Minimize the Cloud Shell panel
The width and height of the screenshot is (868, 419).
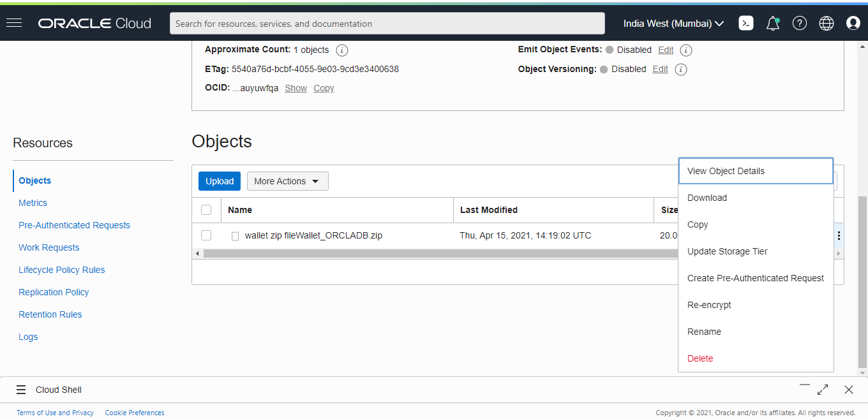tap(805, 385)
